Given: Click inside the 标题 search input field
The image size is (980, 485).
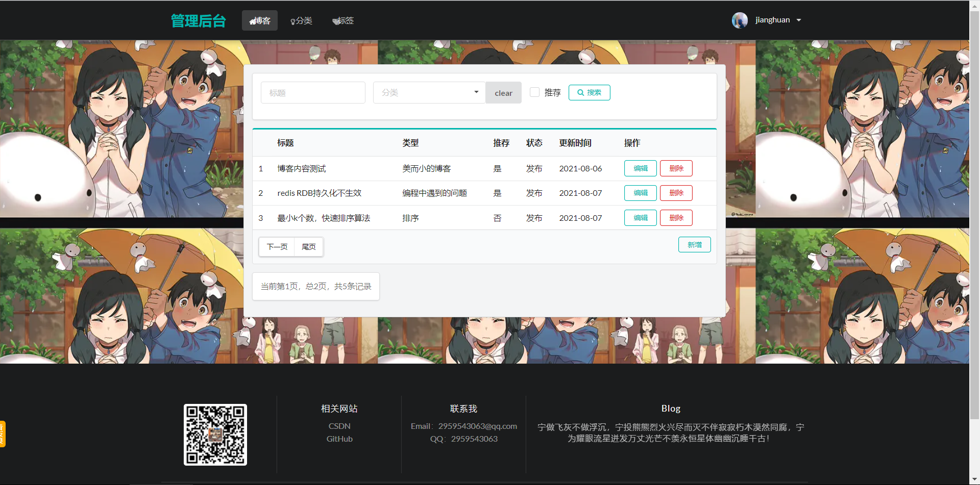Looking at the screenshot, I should click(313, 92).
